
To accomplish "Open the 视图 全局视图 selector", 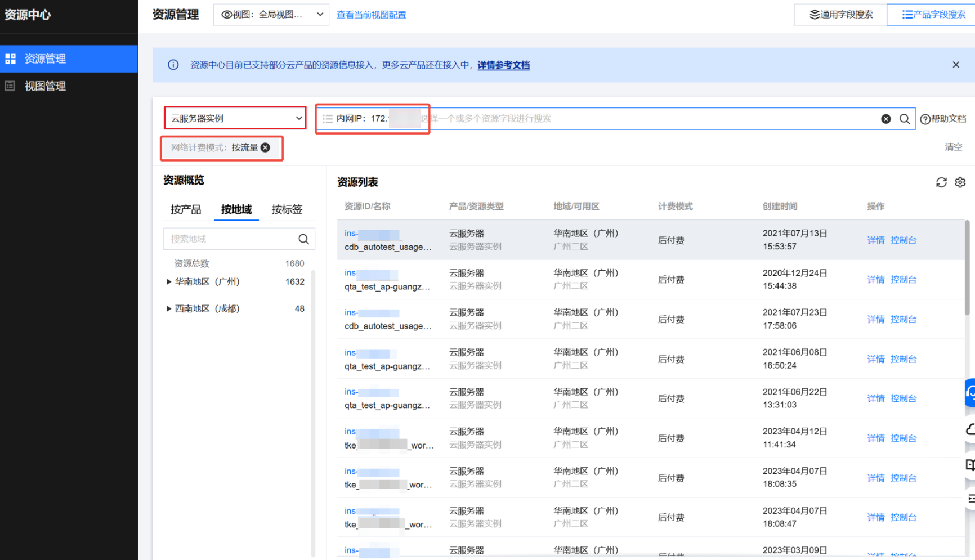I will (271, 15).
